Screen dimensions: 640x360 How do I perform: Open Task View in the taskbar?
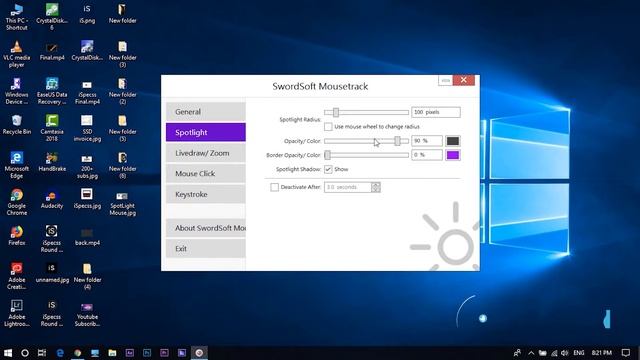coord(42,353)
